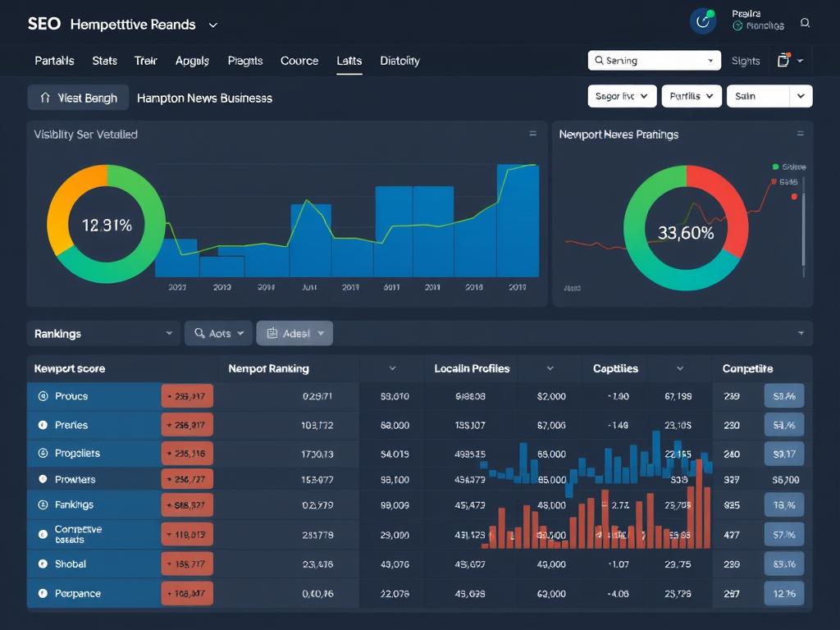This screenshot has width=840, height=630.
Task: Click the search icon inside the Aots filter
Action: [199, 333]
